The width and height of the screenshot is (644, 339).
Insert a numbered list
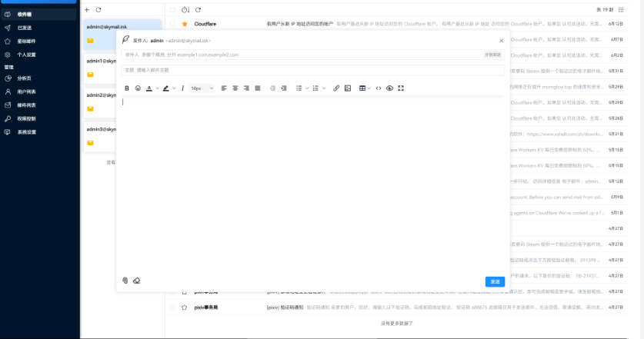pyautogui.click(x=315, y=88)
